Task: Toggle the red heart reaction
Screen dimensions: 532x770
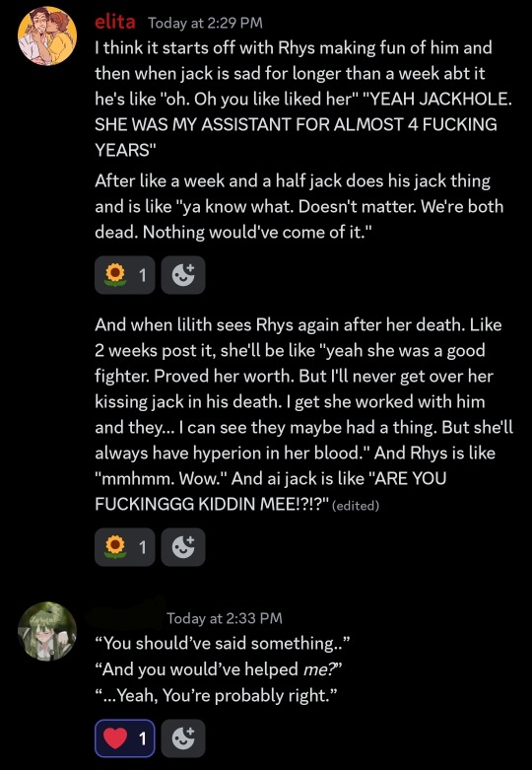Action: [x=125, y=738]
